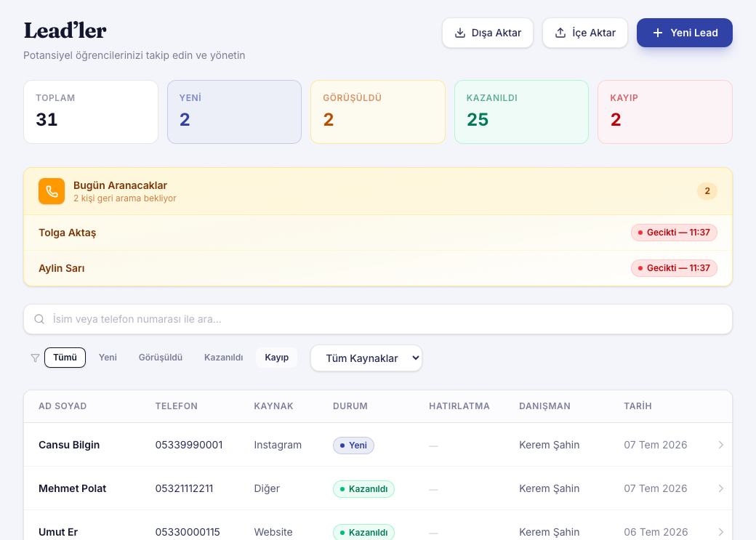Click the Danışman column header
The width and height of the screenshot is (756, 540).
[544, 406]
